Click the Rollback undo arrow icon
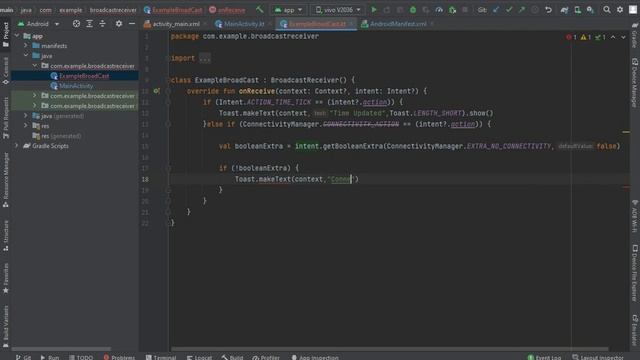The height and width of the screenshot is (360, 640). (x=549, y=9)
